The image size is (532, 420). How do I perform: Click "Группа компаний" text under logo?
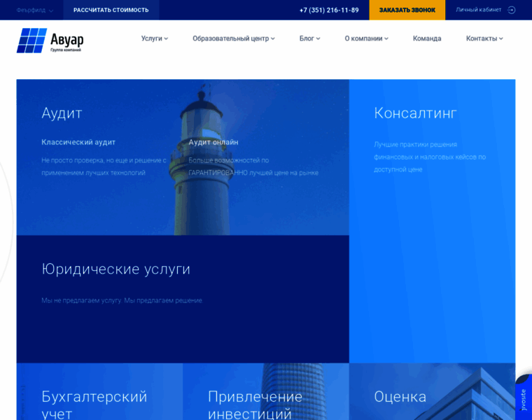[x=66, y=50]
